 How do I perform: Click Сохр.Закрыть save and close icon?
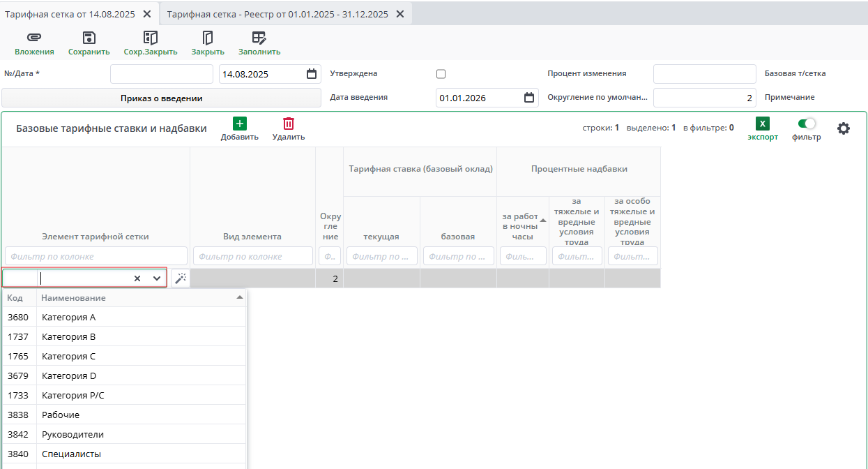click(150, 38)
